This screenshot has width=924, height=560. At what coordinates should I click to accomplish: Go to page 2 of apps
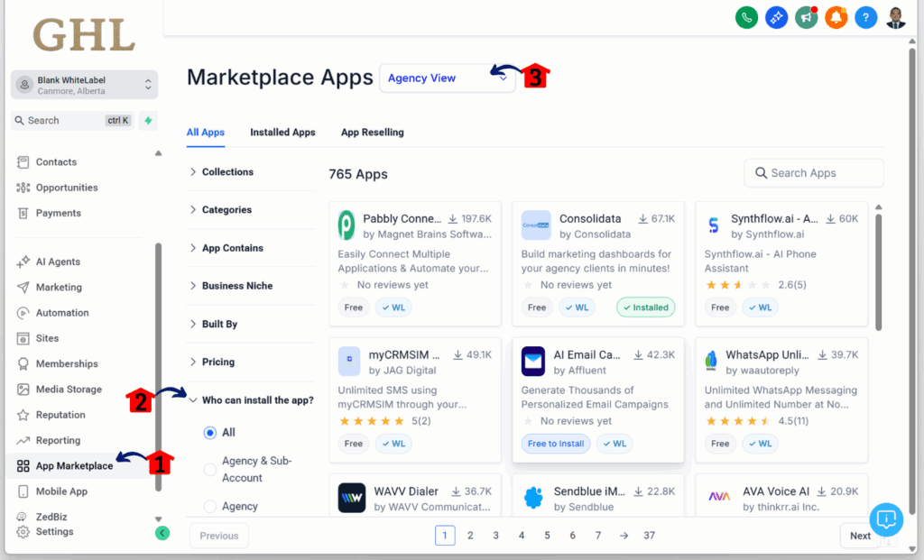coord(470,536)
